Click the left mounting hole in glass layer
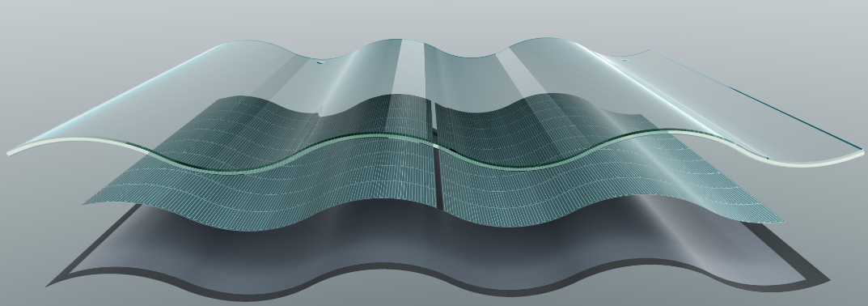This screenshot has width=868, height=306. pos(320,62)
